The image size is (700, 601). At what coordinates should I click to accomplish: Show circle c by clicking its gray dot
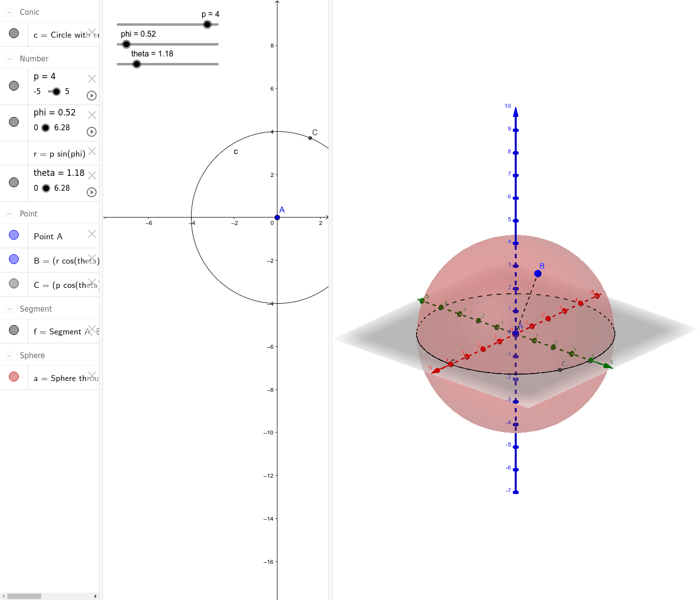14,34
